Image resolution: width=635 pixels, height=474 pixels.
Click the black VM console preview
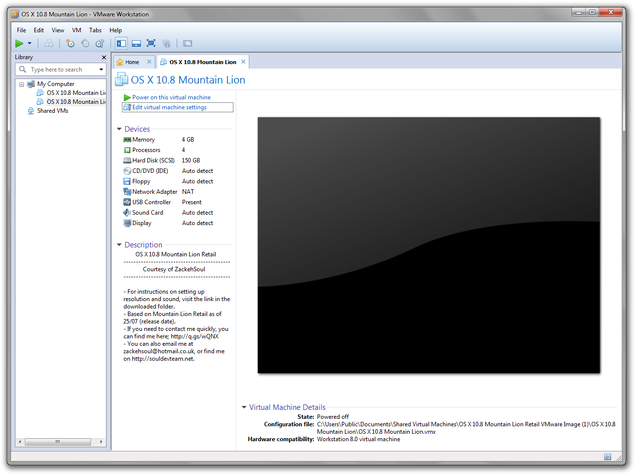tap(429, 245)
